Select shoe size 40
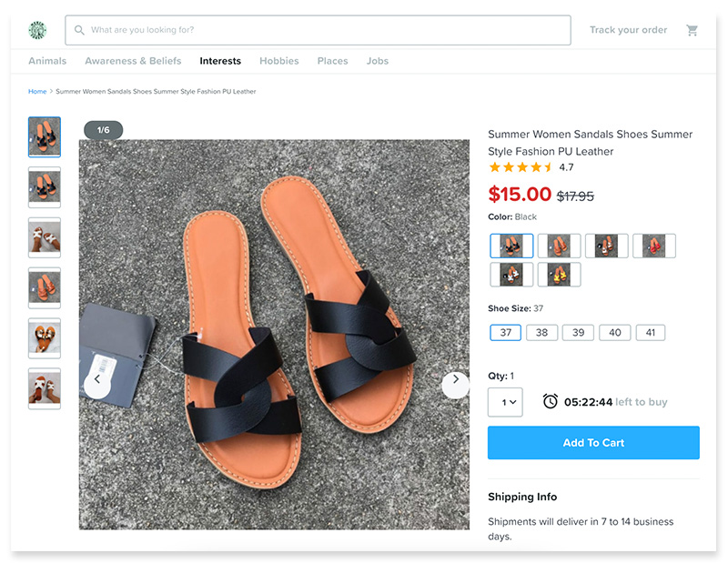728x563 pixels. [x=615, y=332]
